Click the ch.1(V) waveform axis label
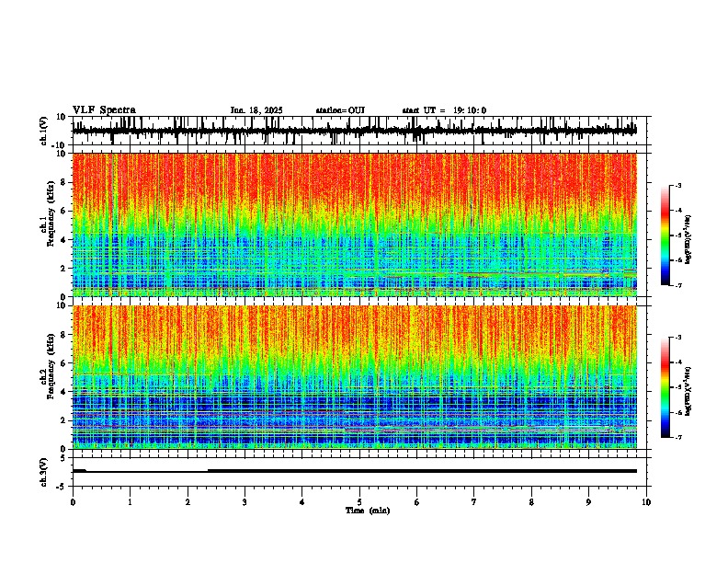728x563 pixels. tap(44, 131)
